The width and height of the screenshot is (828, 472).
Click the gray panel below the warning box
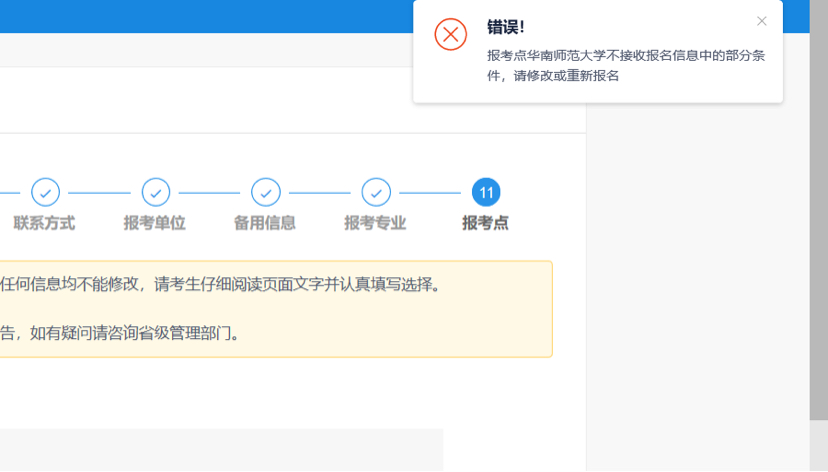point(220,450)
